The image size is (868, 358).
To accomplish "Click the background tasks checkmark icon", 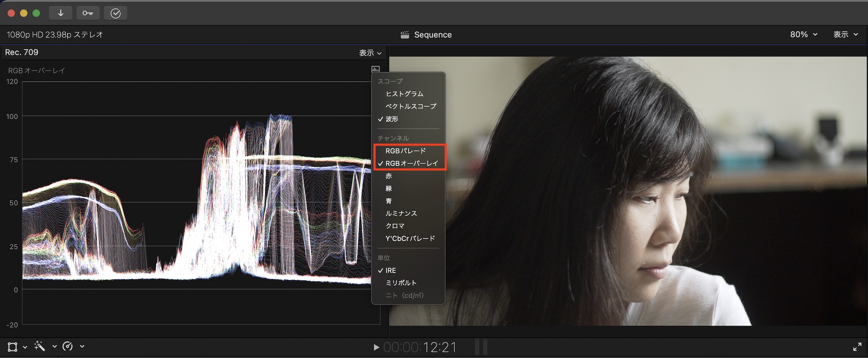I will 115,13.
